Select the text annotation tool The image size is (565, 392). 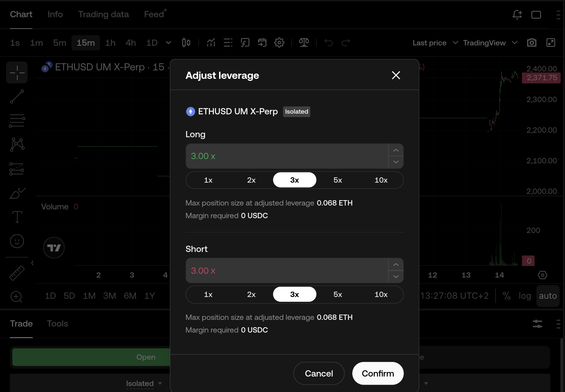[17, 217]
